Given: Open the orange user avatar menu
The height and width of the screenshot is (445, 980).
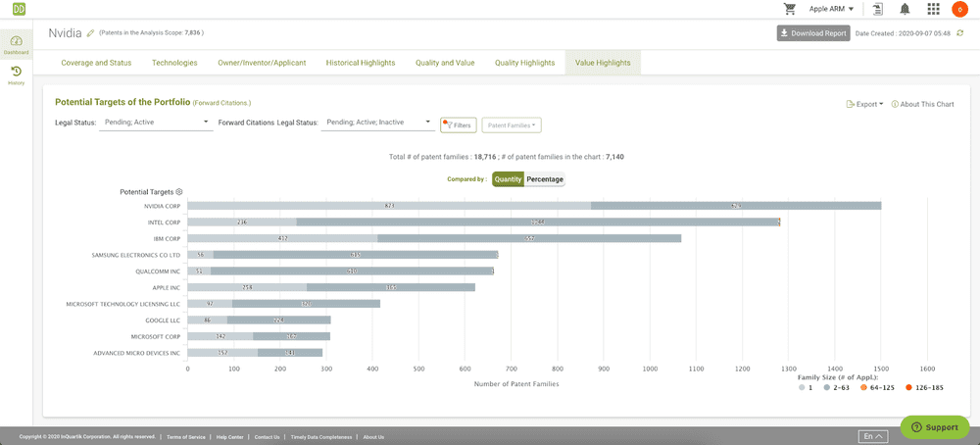Looking at the screenshot, I should 959,10.
